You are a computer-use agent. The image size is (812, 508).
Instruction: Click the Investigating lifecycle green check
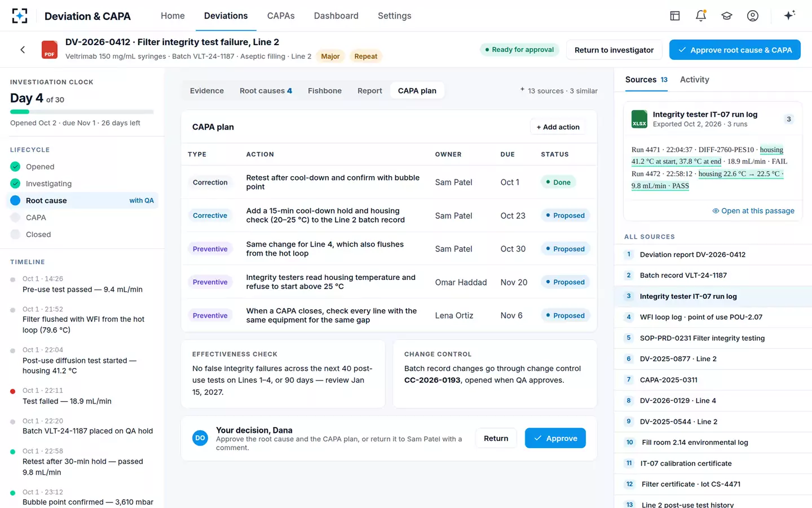tap(15, 183)
